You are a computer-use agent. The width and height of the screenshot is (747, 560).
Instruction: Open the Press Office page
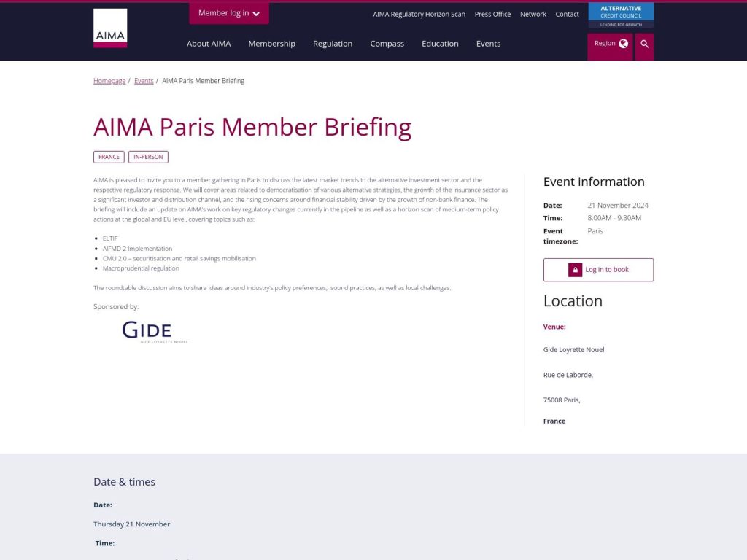click(492, 14)
